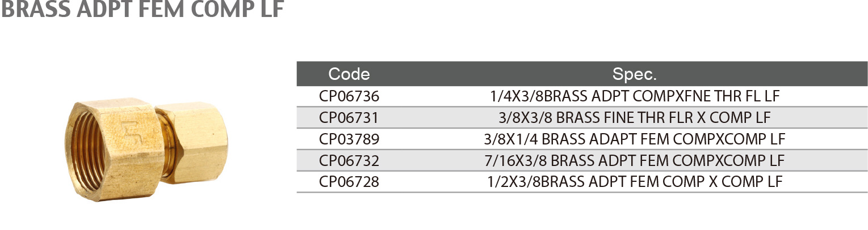Click the 3/8X3/8 BRASS FINE THR FLR spec
The height and width of the screenshot is (230, 868).
634,118
